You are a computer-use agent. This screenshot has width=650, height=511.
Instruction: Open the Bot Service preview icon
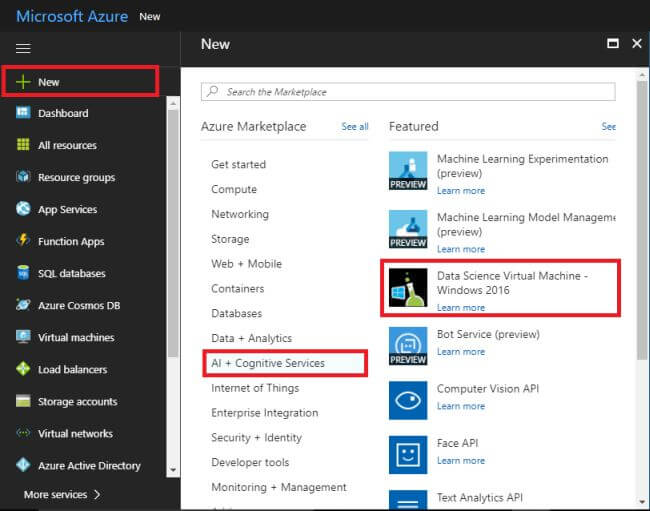point(408,345)
